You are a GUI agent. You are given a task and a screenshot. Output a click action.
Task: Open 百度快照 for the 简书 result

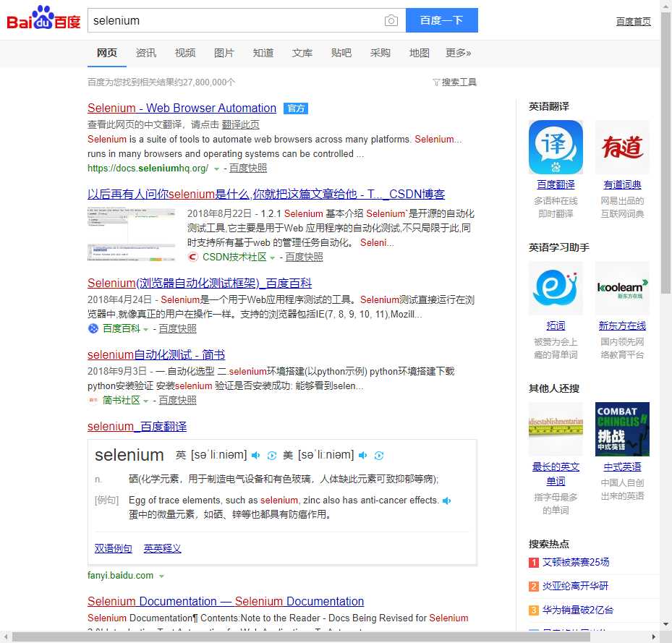[177, 400]
